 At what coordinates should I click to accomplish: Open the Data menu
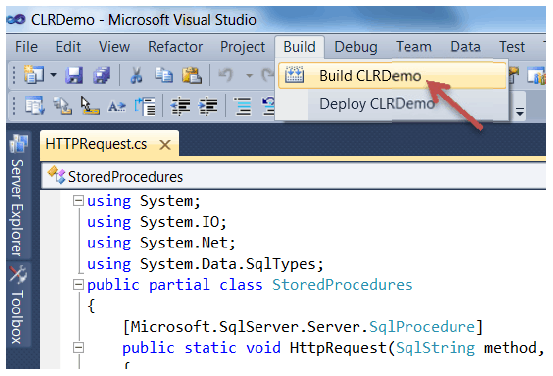coord(466,47)
